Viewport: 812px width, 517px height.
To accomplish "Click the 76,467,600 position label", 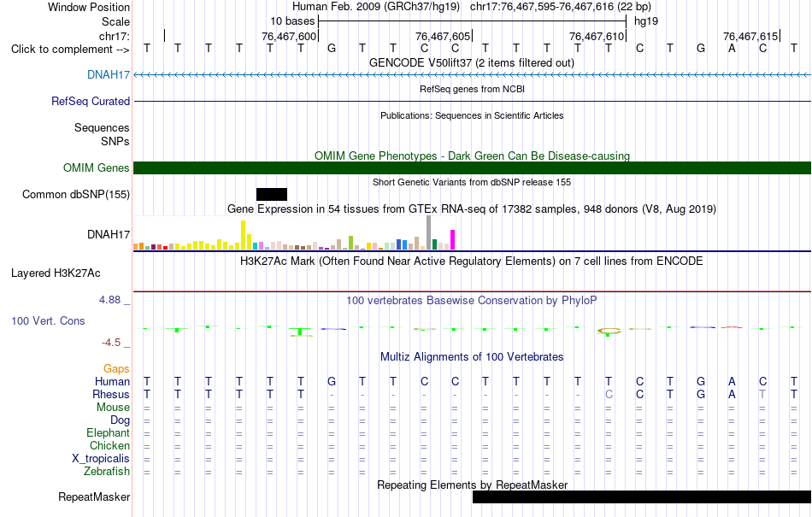I will point(289,36).
